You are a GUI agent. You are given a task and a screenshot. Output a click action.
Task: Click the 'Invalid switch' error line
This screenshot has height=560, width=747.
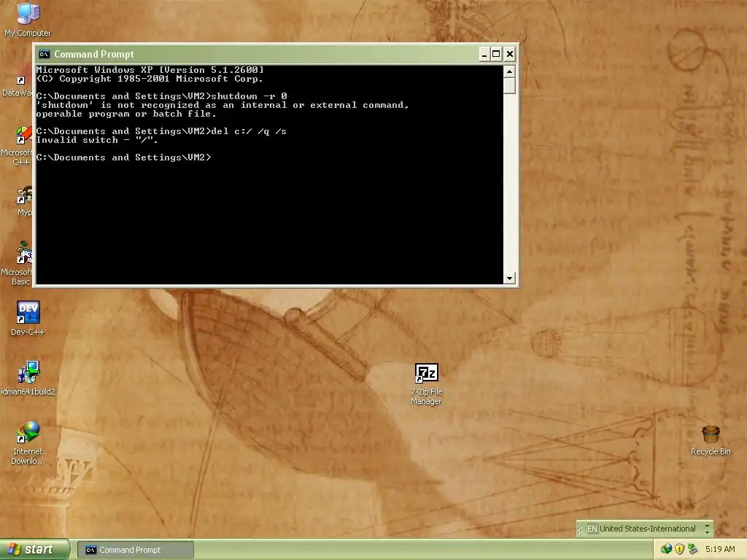point(97,140)
